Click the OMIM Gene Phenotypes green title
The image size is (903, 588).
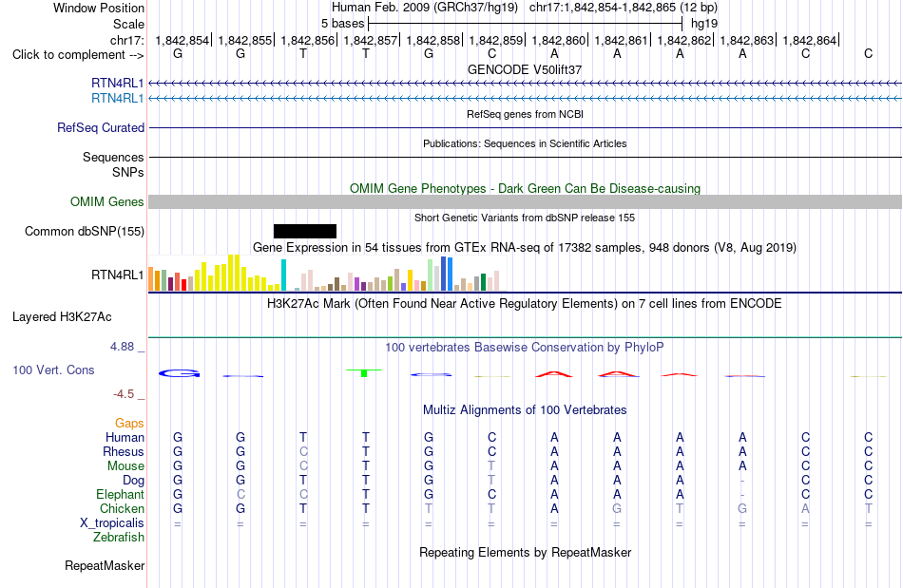coord(525,189)
